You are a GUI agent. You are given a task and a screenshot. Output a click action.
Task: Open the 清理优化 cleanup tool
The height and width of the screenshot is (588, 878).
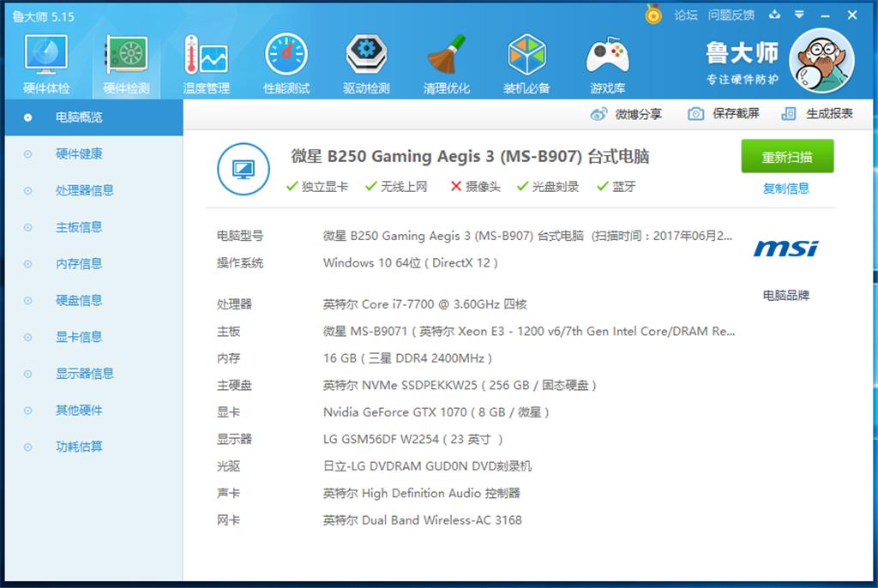point(447,60)
